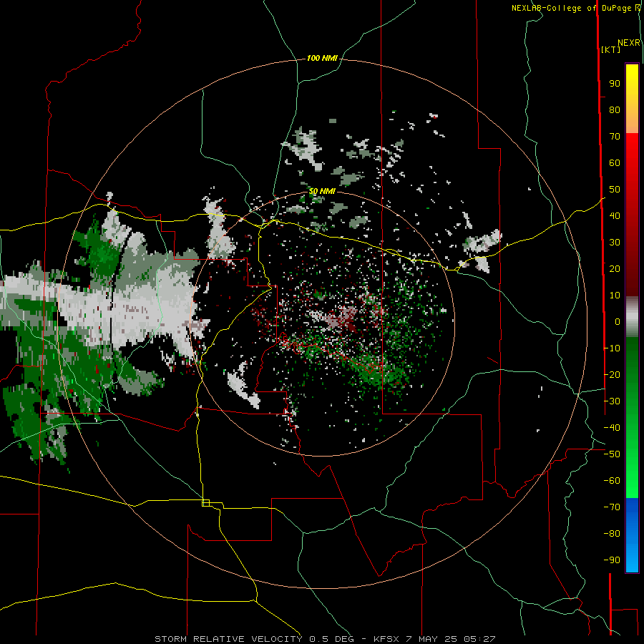
Task: Pick the blue bottom segment of color bar
Action: coord(632,535)
